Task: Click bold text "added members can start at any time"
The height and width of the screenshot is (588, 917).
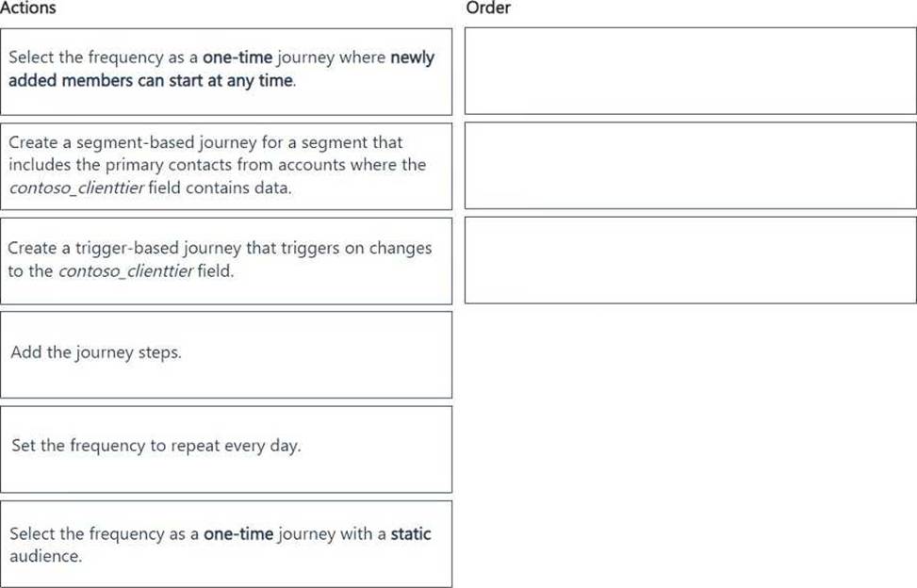Action: [151, 80]
